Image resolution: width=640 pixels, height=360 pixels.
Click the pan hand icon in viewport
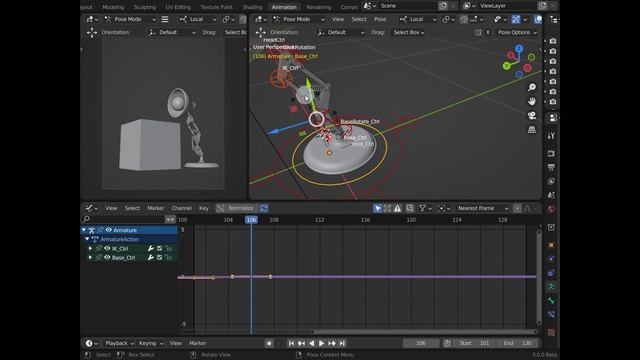(531, 101)
